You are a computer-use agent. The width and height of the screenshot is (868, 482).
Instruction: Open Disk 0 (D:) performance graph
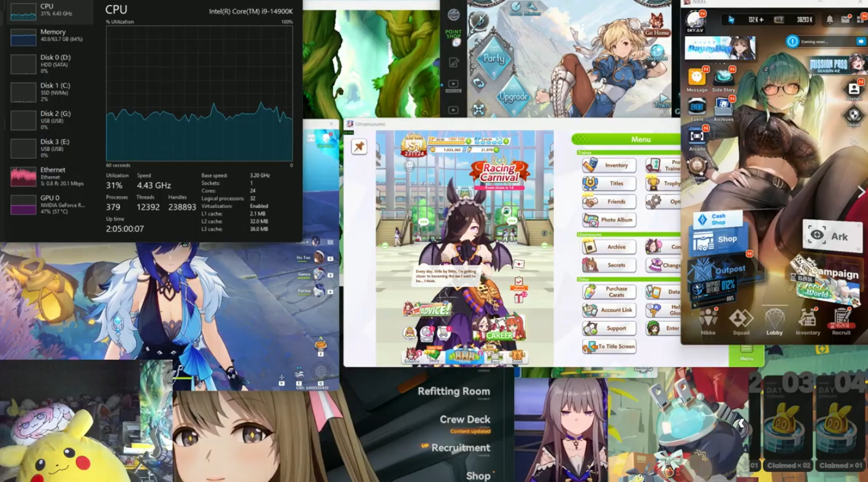point(49,64)
